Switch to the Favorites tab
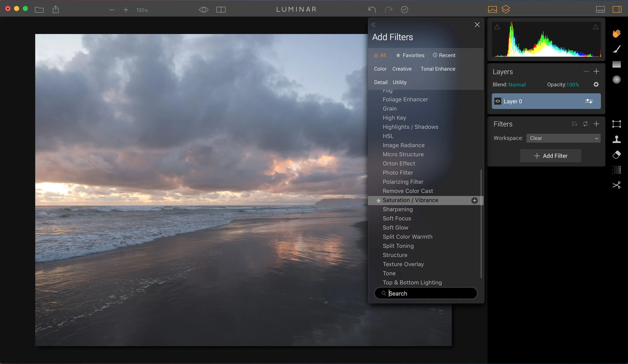This screenshot has height=364, width=628. tap(410, 55)
